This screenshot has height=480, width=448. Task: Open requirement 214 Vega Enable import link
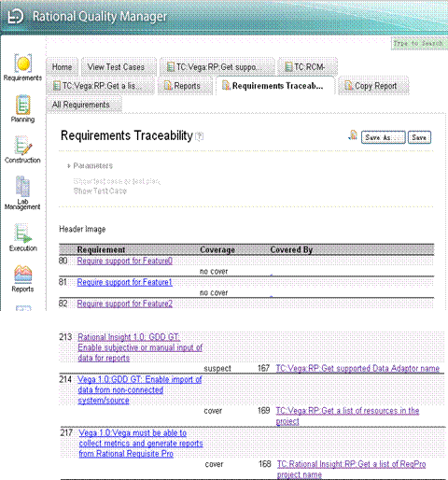tap(140, 389)
